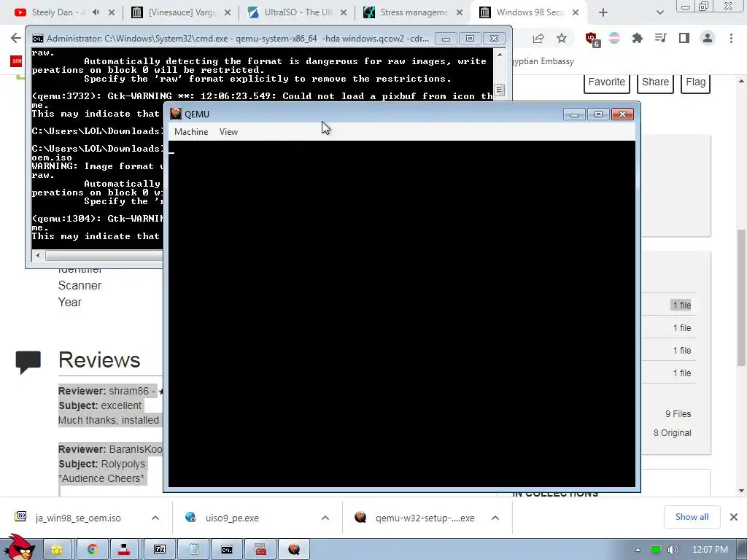Go back with Chrome's back arrow

tap(16, 38)
